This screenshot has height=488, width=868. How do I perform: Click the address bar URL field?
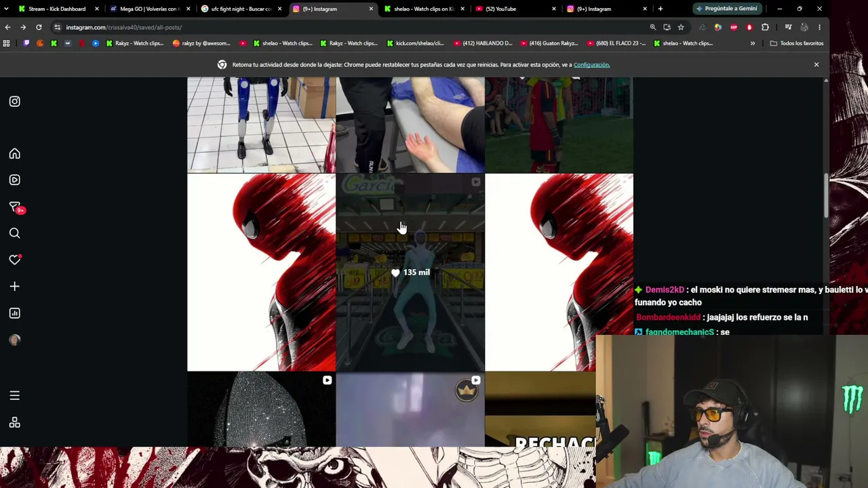353,27
